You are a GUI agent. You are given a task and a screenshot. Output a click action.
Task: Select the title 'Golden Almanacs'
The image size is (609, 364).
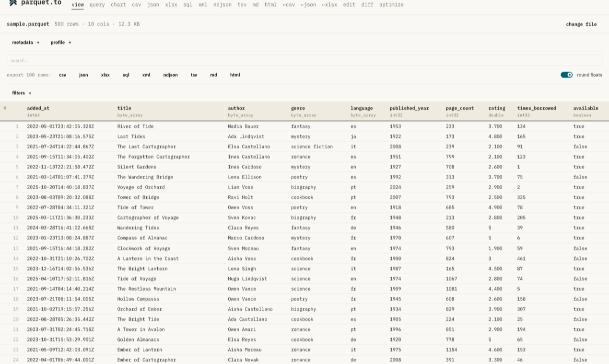pyautogui.click(x=138, y=340)
